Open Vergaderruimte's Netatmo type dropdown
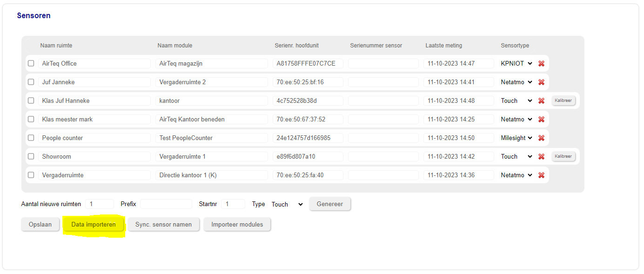The image size is (644, 274). [517, 175]
